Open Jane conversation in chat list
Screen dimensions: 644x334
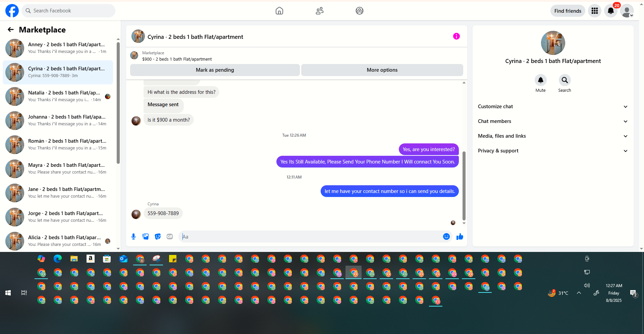pos(58,193)
